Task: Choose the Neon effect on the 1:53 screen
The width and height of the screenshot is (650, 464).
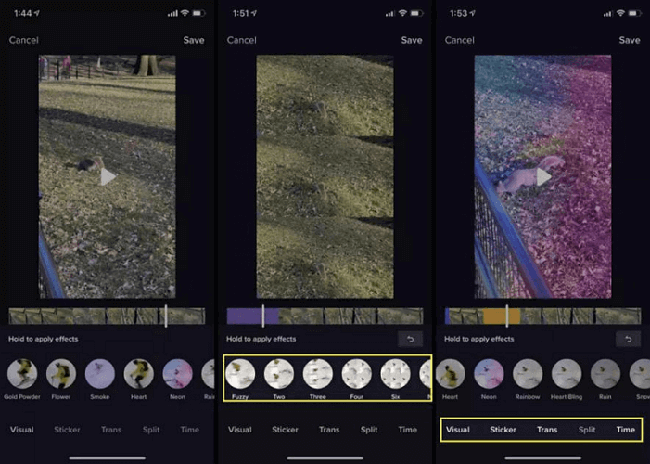Action: point(489,374)
